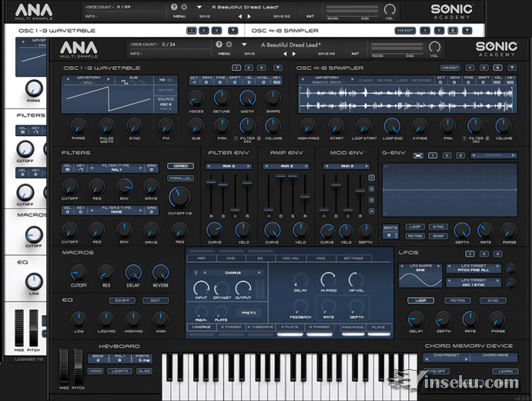Open the Menu in top bar
Image resolution: width=532 pixels, height=401 pixels.
coord(225,54)
